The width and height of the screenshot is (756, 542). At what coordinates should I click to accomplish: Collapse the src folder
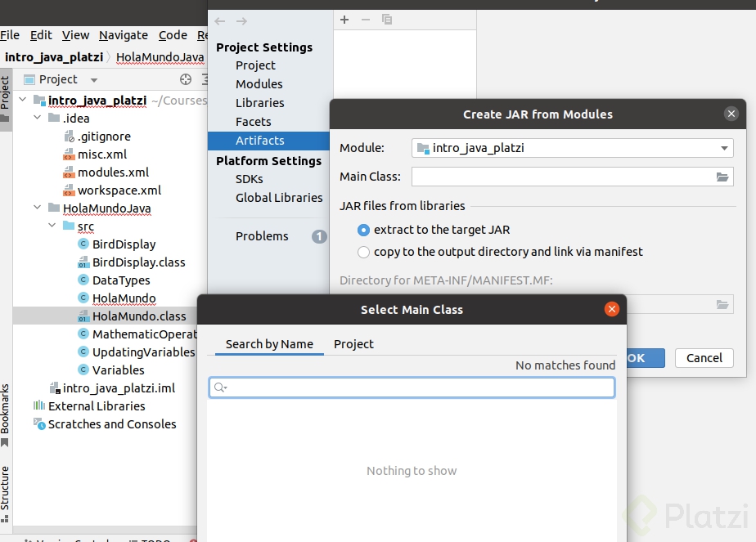(x=52, y=226)
